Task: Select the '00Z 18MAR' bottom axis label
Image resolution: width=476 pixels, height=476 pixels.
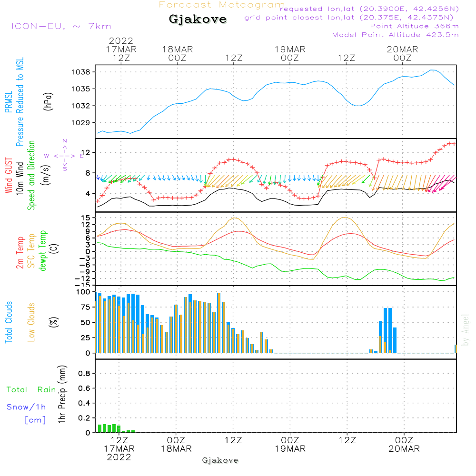Action: (x=176, y=445)
